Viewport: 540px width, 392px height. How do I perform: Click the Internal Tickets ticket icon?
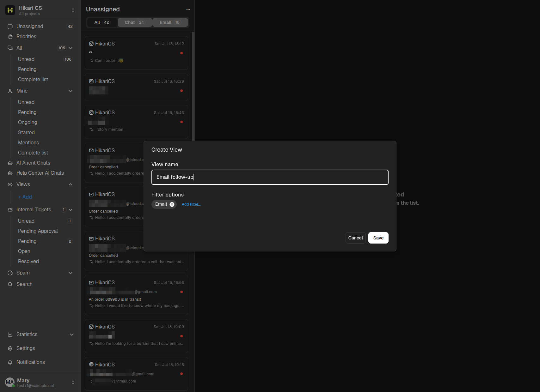[10, 210]
